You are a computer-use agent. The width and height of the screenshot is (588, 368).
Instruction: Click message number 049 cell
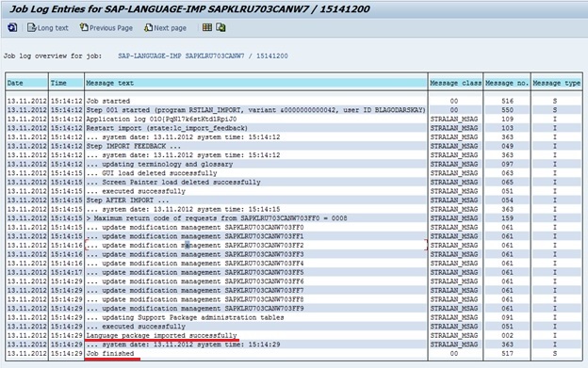point(507,146)
